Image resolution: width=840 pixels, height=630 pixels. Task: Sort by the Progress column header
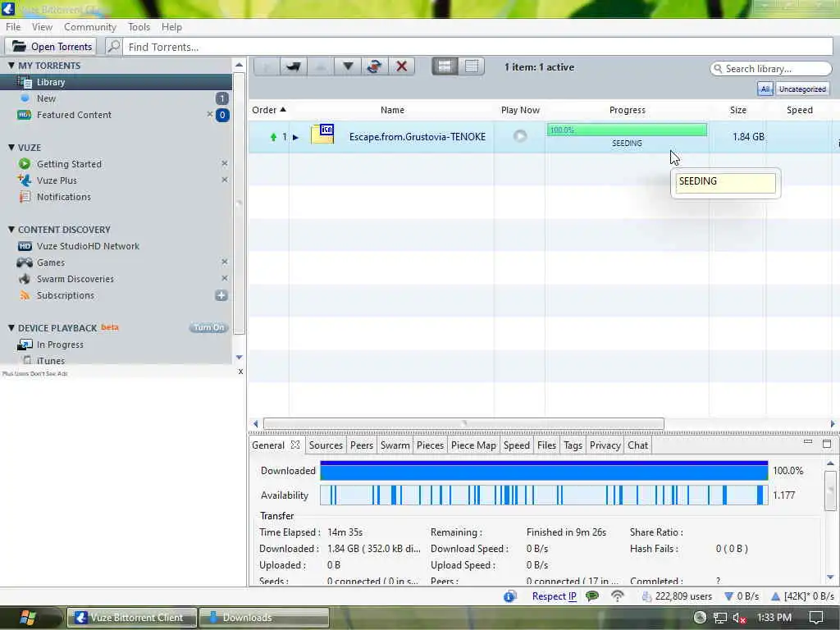(627, 110)
